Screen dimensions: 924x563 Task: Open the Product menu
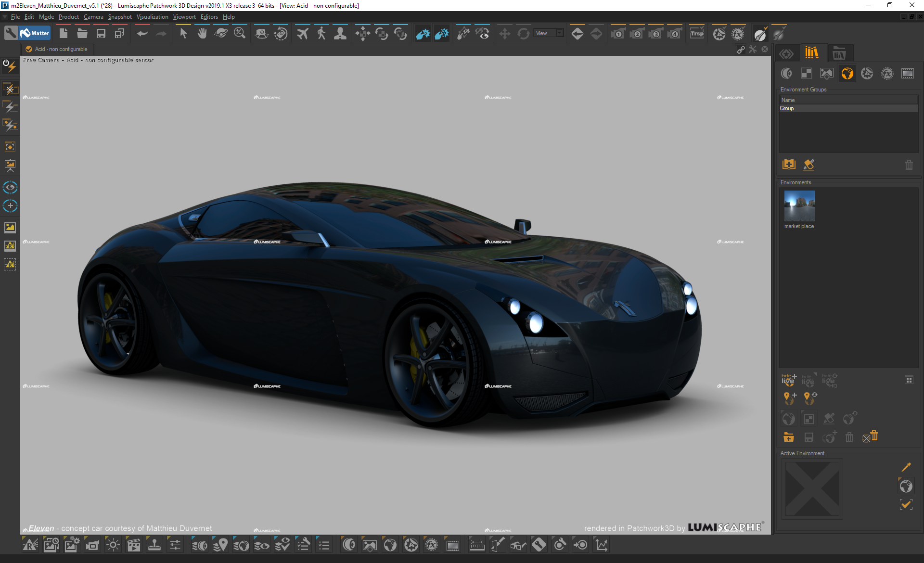(69, 17)
